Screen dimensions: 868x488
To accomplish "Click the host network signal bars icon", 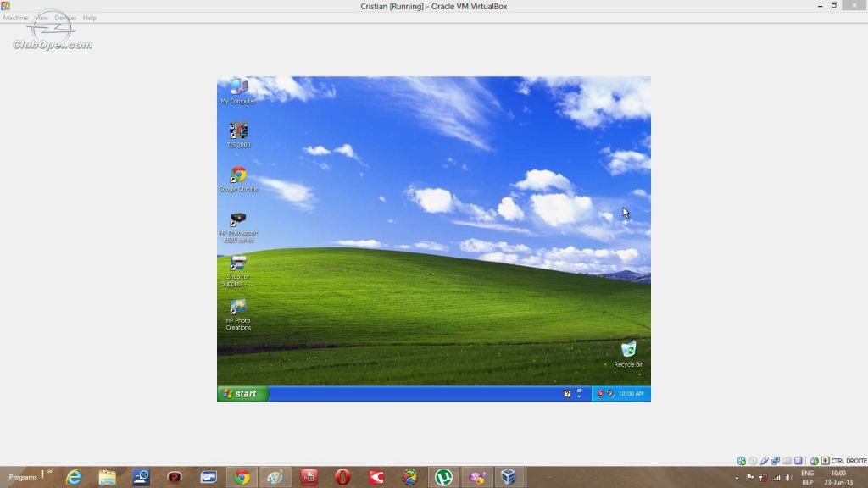I will click(x=776, y=478).
